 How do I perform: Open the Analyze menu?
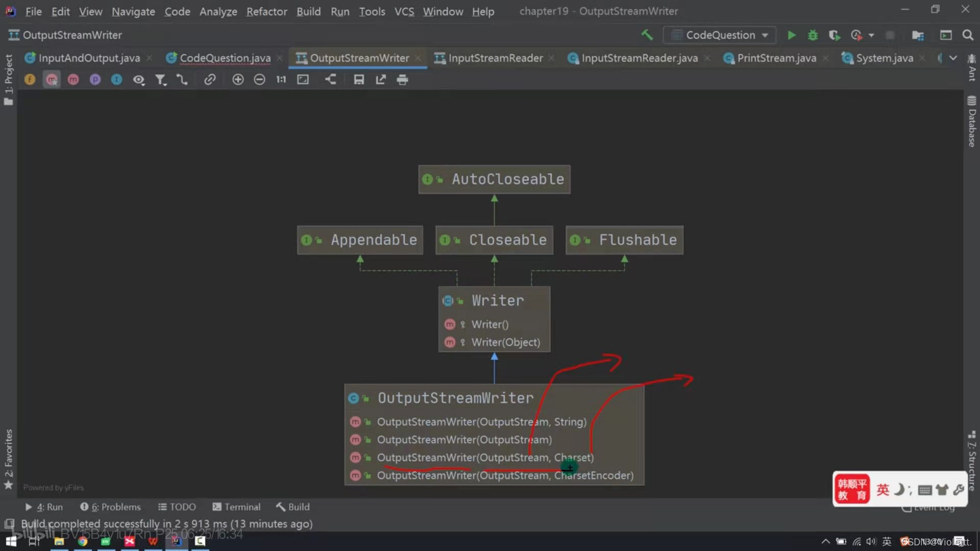click(x=218, y=11)
